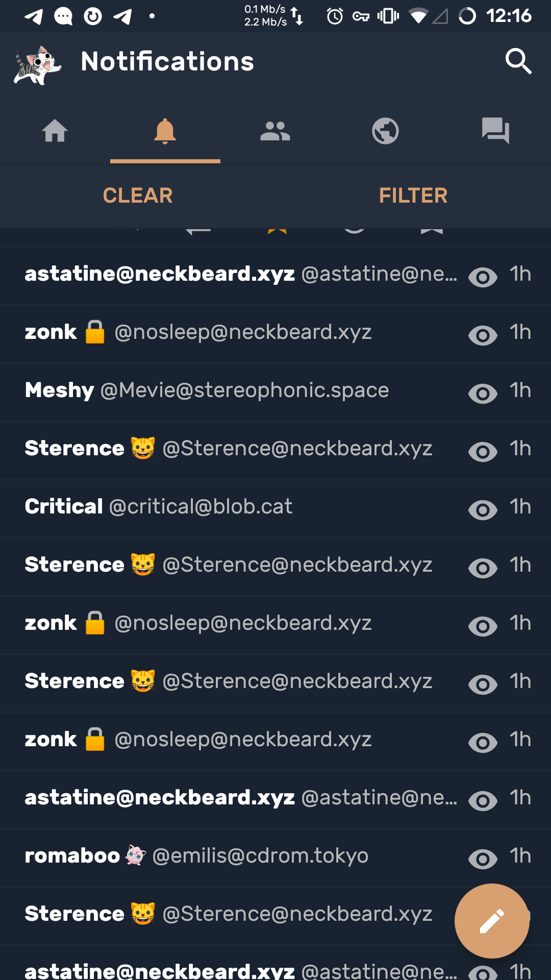The height and width of the screenshot is (980, 551).
Task: Clear all notifications with CLEAR
Action: pos(138,195)
